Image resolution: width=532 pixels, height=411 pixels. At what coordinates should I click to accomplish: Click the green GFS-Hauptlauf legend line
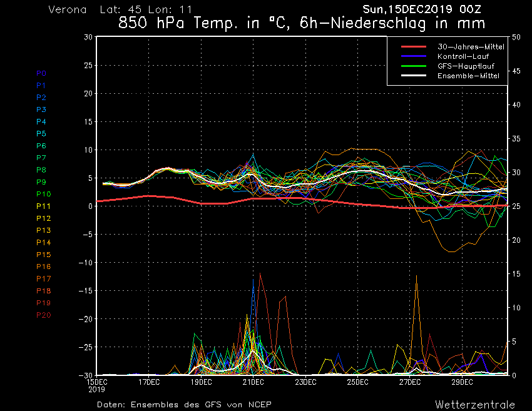click(x=414, y=66)
